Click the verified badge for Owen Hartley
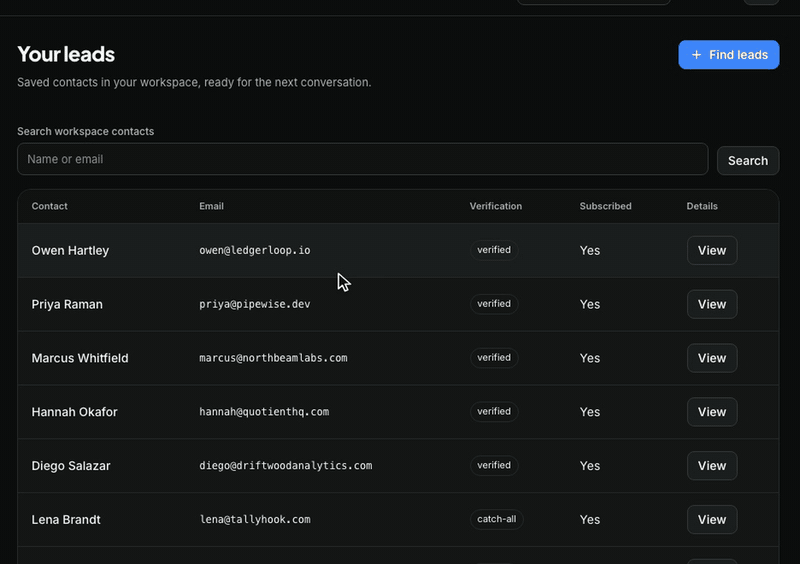800x564 pixels. [494, 250]
